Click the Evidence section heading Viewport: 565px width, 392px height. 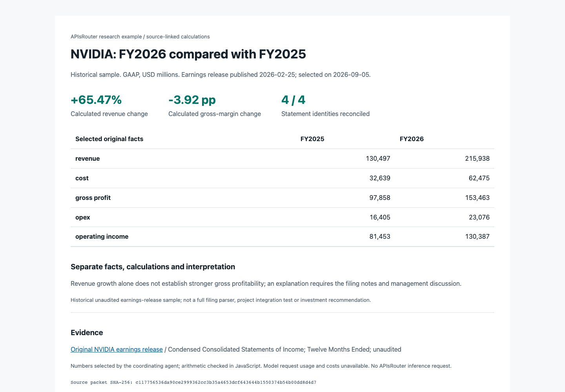(x=87, y=332)
